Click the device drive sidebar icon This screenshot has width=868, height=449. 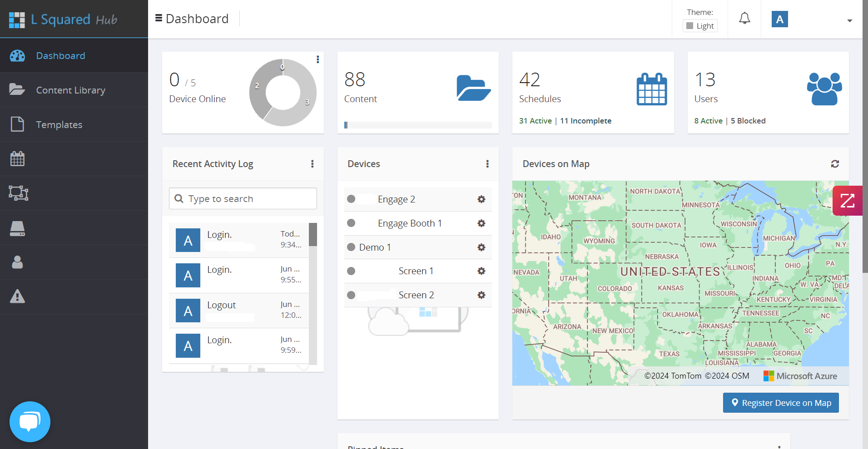coord(17,228)
